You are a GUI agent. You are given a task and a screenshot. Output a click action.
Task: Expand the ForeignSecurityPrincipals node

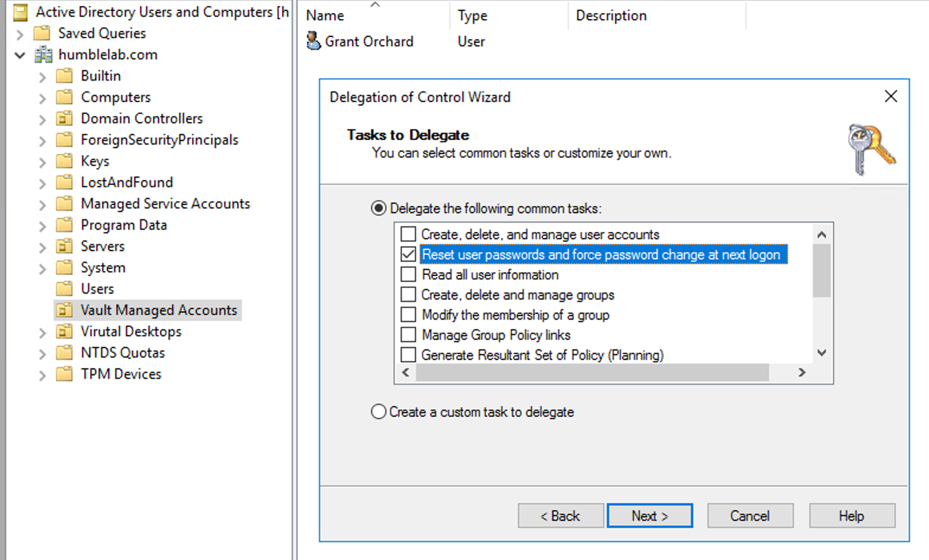(x=42, y=141)
